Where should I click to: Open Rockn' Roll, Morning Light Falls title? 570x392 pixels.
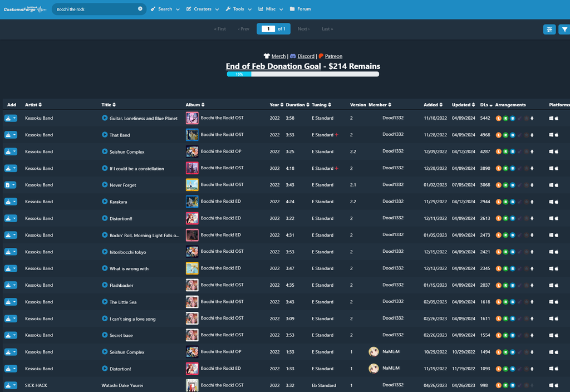[144, 236]
